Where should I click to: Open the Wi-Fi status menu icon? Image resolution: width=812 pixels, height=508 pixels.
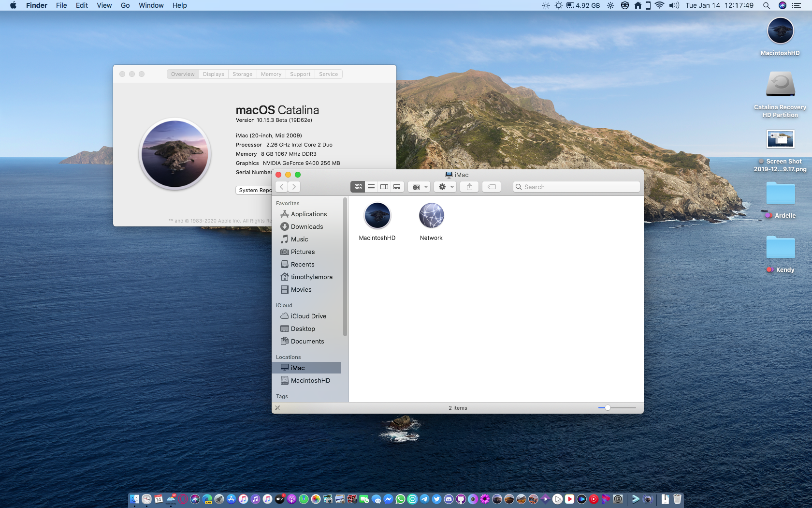[659, 5]
